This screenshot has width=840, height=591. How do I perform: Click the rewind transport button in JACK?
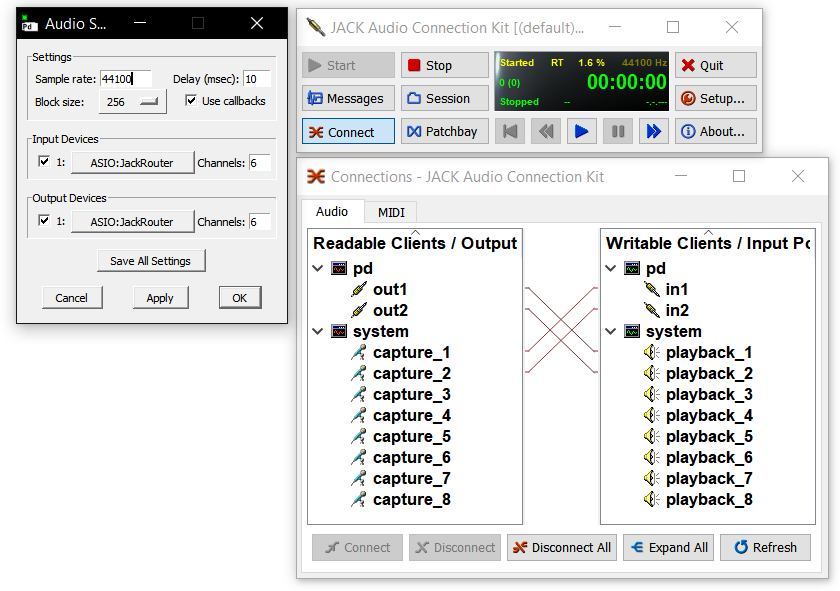(546, 131)
